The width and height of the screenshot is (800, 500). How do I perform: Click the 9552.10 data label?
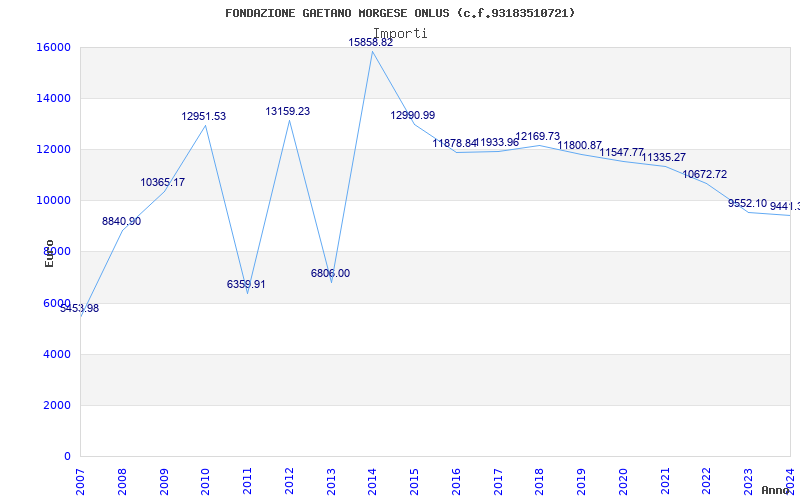point(747,203)
